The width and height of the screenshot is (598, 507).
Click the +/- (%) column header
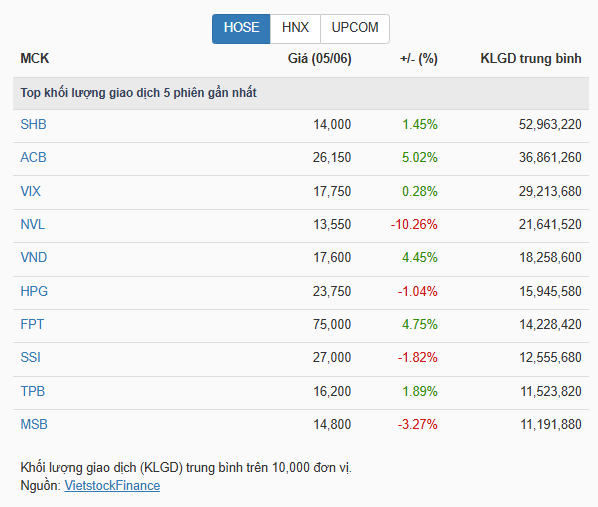coord(419,58)
